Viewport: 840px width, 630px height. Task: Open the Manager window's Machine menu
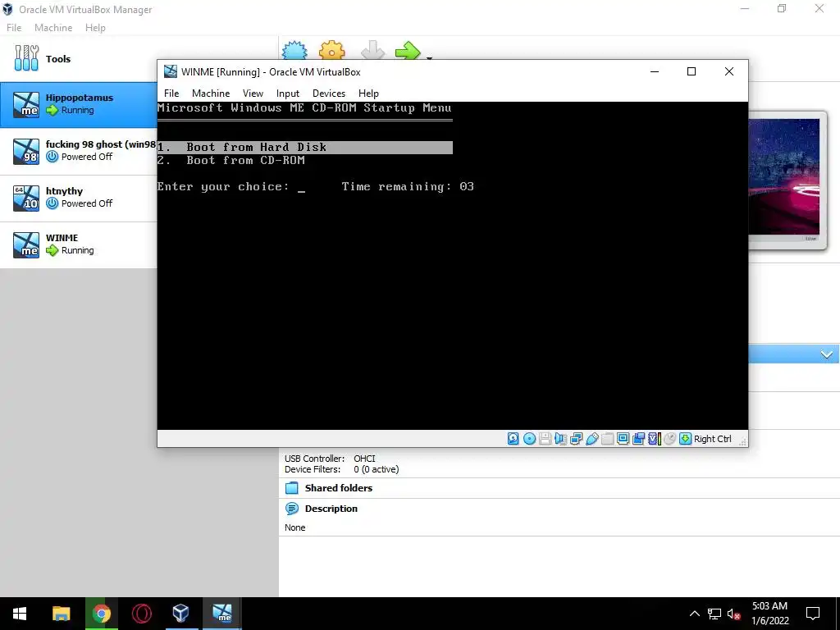click(x=53, y=27)
